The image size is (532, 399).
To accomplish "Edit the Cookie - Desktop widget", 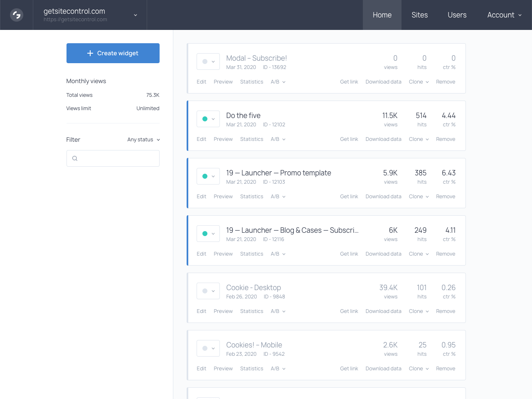I will 201,311.
